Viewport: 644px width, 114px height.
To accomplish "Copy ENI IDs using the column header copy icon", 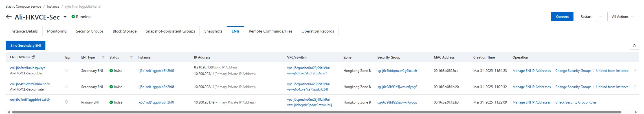I will (x=33, y=57).
